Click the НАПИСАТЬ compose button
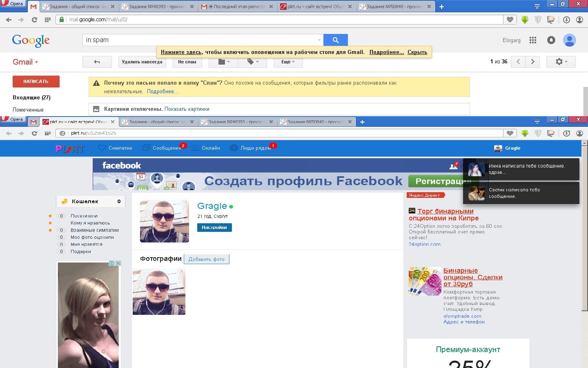Screen dimensions: 588x368 coord(36,81)
